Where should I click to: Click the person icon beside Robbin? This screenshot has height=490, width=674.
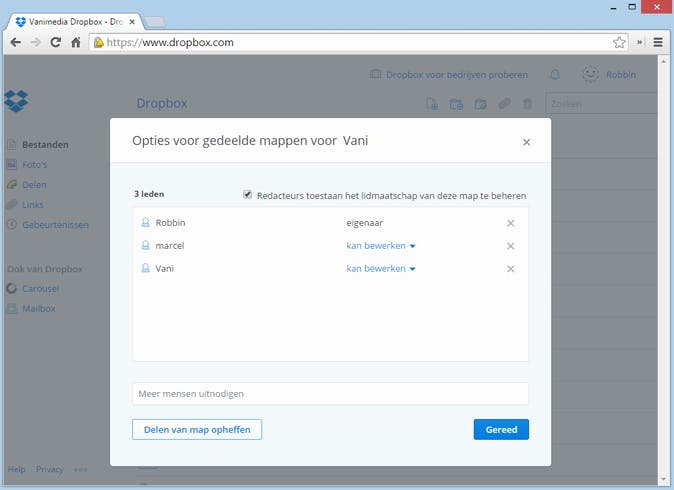[x=146, y=223]
